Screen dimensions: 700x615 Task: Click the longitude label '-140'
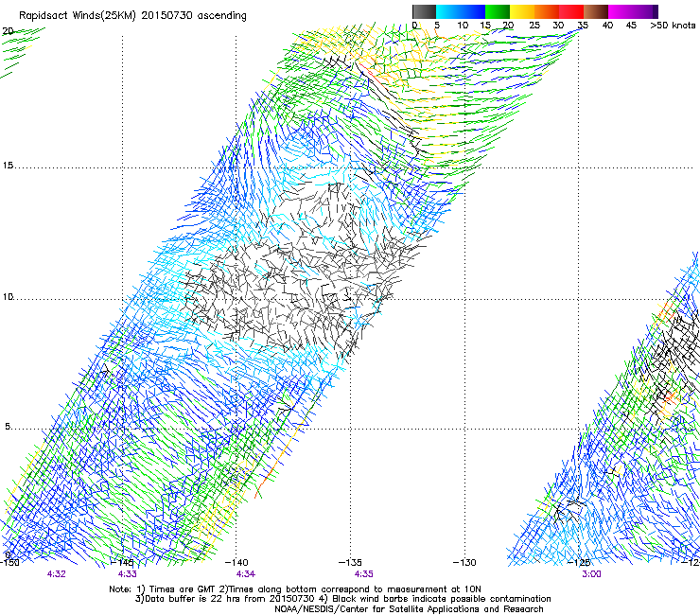236,562
